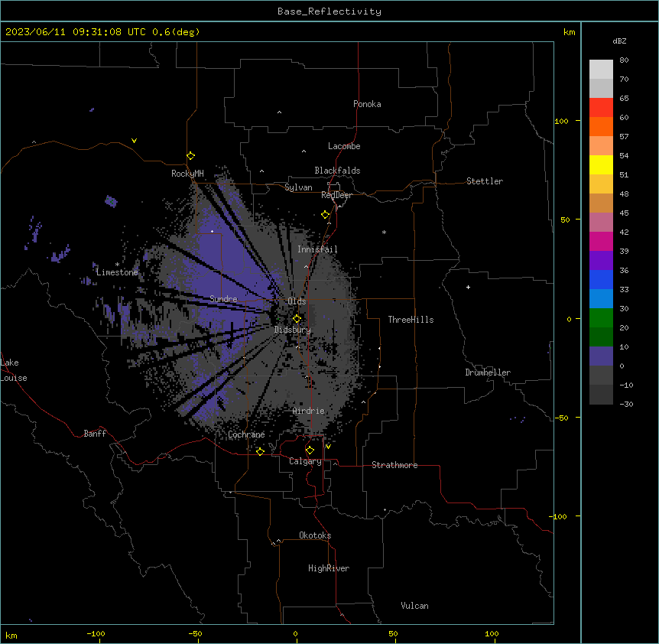Screen dimensions: 659x644
Task: Click the Vulcan city label
Action: coord(414,606)
